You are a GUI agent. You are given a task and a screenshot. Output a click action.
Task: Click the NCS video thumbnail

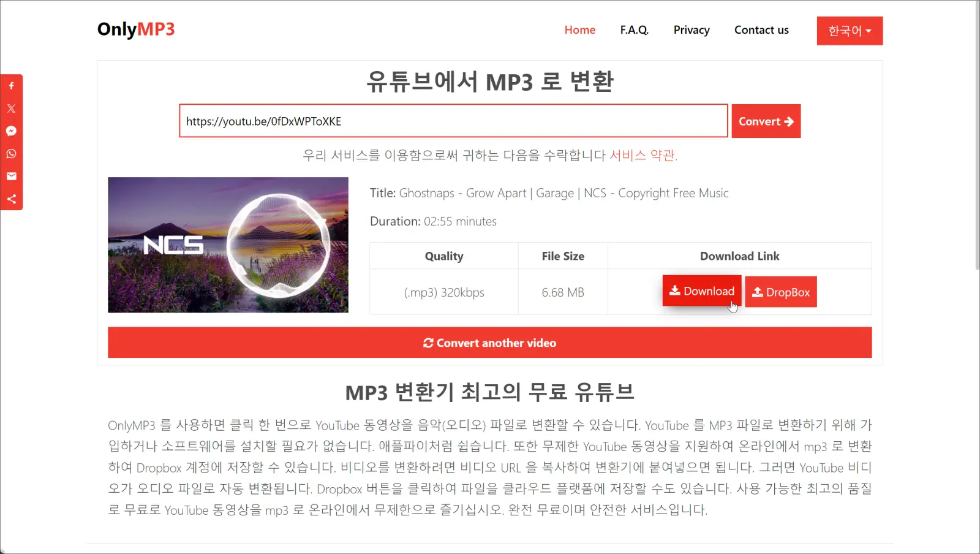tap(227, 245)
